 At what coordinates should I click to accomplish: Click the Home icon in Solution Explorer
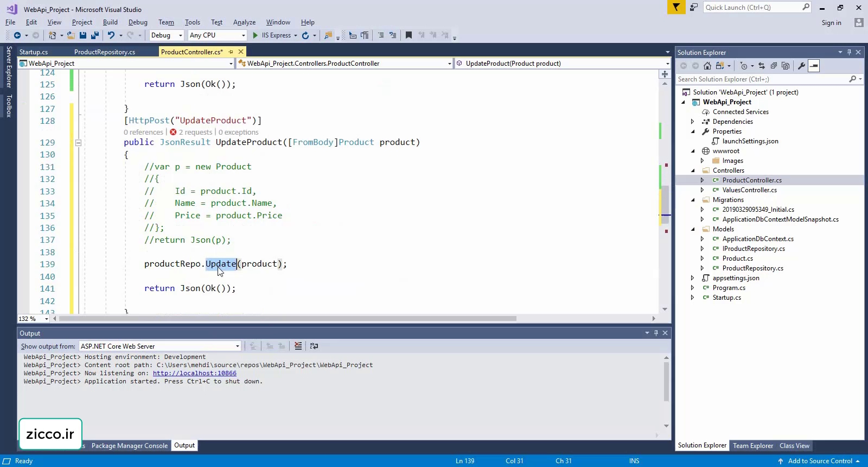[x=707, y=66]
